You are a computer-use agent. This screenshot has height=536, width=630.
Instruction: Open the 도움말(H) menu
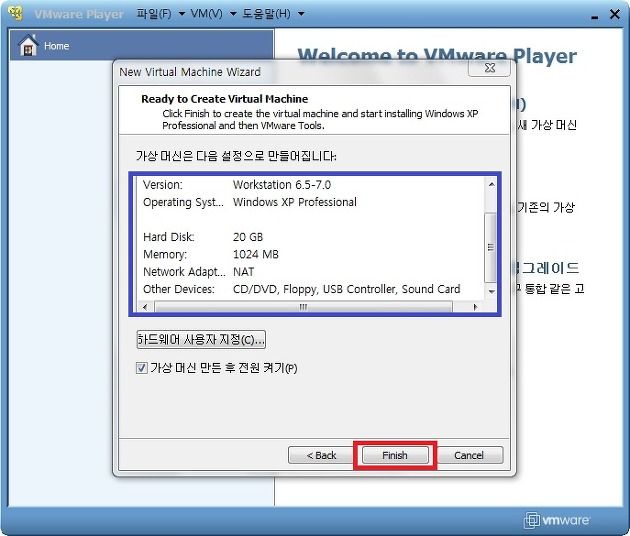[266, 14]
